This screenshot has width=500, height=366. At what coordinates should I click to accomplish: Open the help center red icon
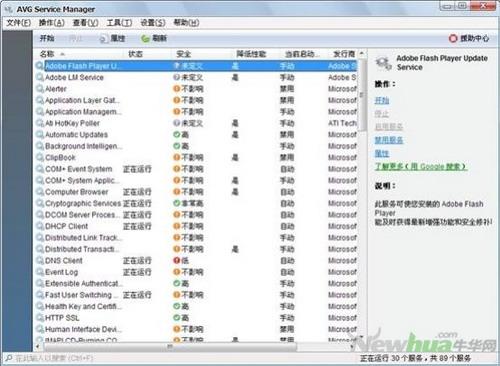coord(453,39)
